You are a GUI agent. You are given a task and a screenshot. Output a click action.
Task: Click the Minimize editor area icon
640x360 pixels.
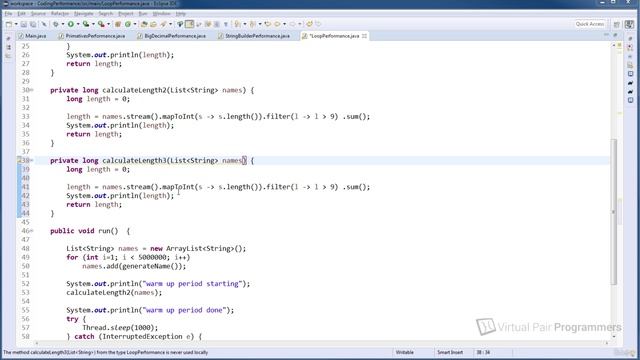click(x=606, y=36)
